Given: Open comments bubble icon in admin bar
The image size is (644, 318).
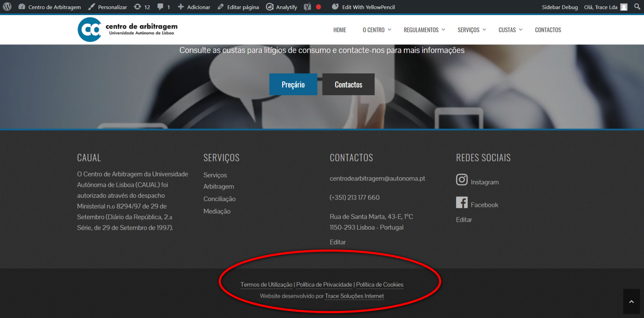Looking at the screenshot, I should click(x=164, y=7).
